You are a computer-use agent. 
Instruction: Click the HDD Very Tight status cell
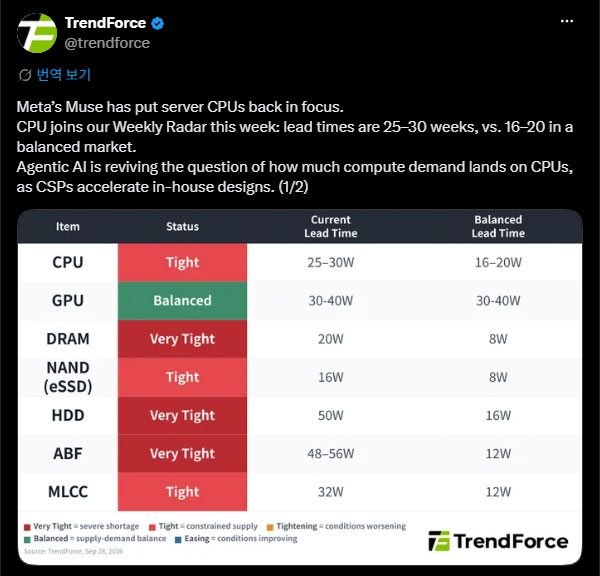tap(183, 415)
